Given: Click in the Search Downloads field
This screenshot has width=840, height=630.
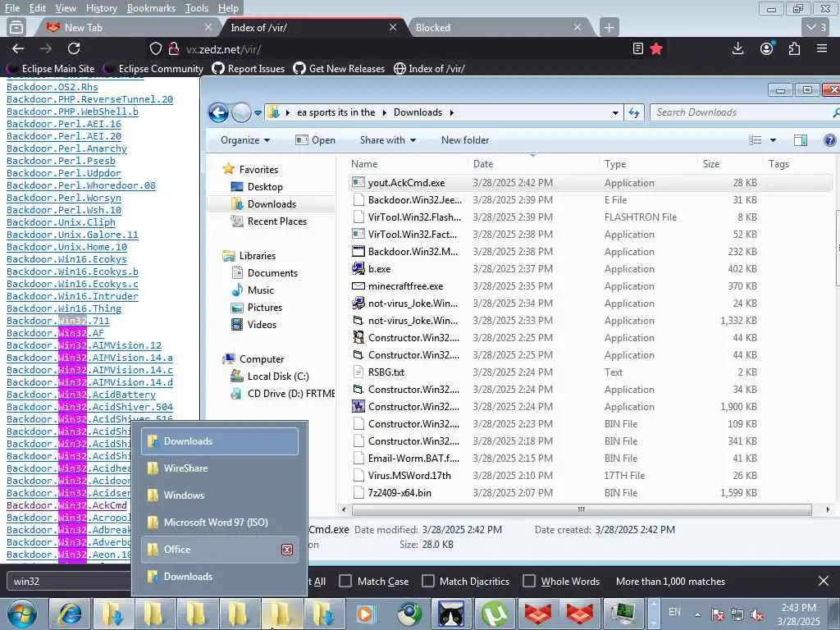Looking at the screenshot, I should click(x=742, y=112).
